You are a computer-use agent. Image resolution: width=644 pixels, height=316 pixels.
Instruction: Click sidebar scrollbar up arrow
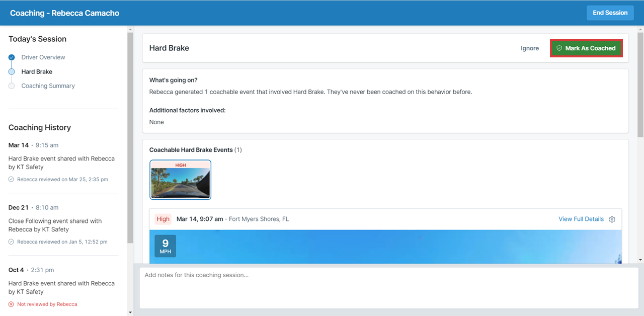click(130, 29)
